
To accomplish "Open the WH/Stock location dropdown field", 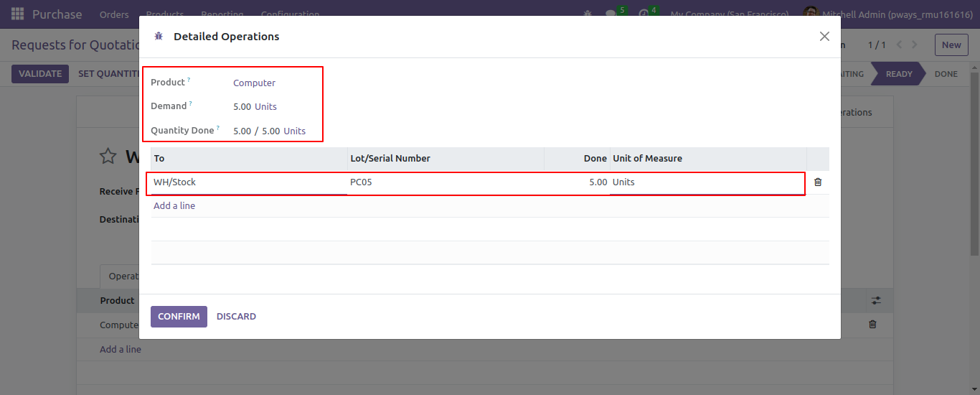I will click(249, 182).
